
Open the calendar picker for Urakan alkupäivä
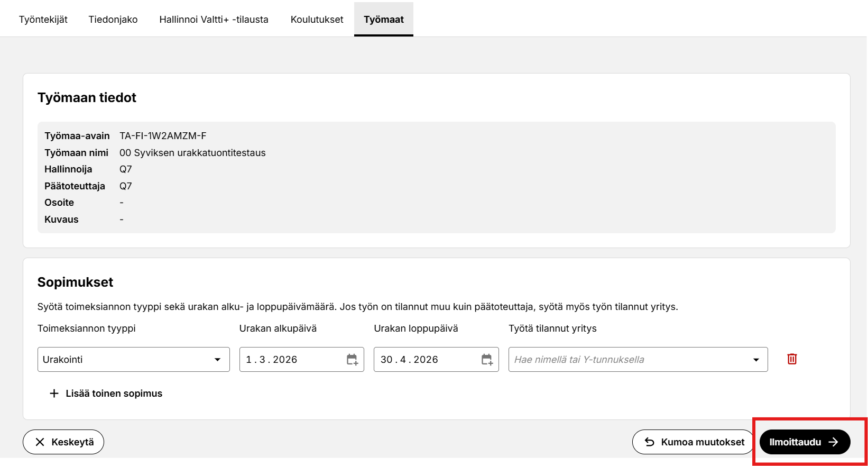point(352,360)
